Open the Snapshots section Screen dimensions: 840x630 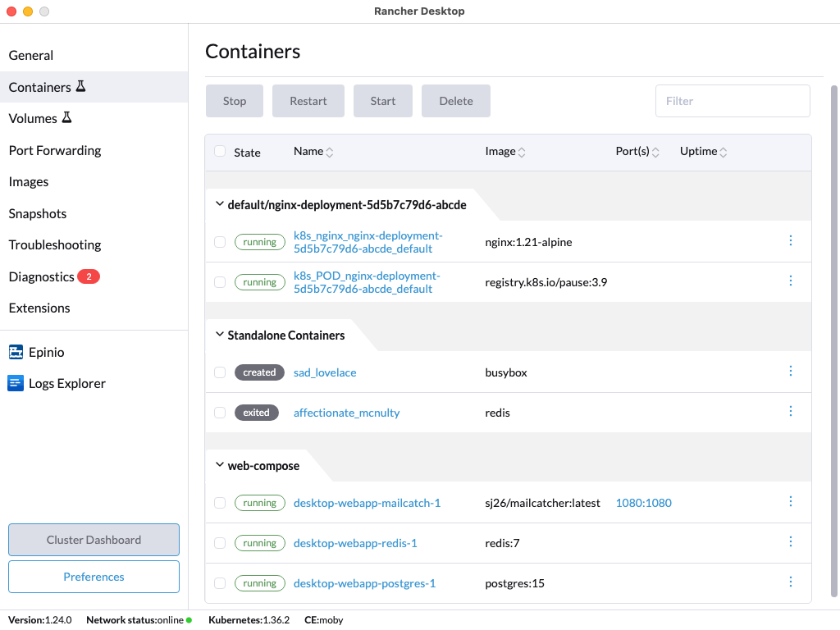coord(94,214)
